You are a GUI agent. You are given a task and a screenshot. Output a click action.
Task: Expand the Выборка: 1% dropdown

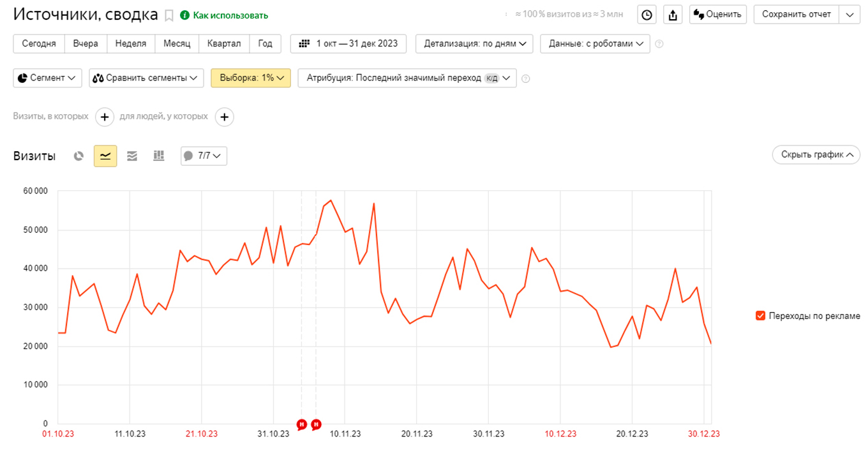click(251, 78)
